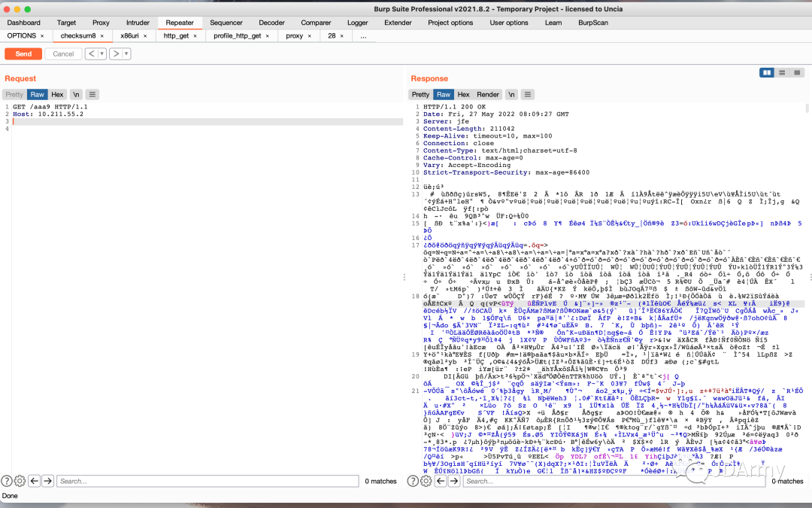The height and width of the screenshot is (508, 812).
Task: Close the profile_http_get sub-tab
Action: tap(267, 36)
